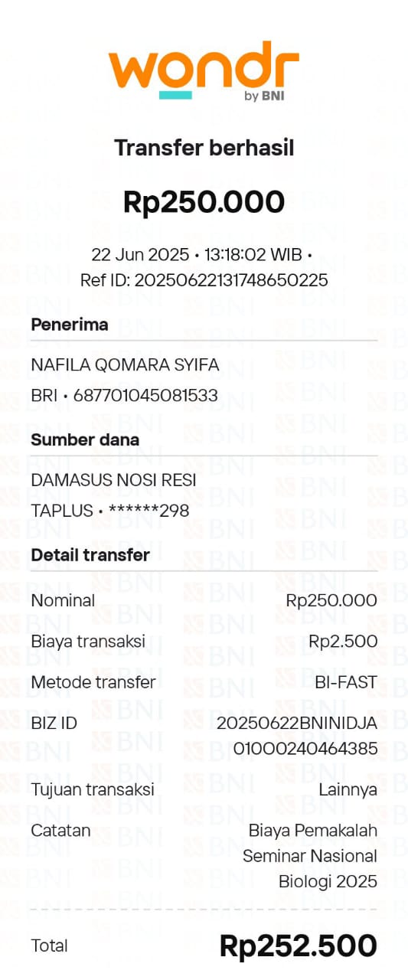The image size is (408, 980).
Task: Select the BI-FAST transfer method value
Action: [346, 682]
